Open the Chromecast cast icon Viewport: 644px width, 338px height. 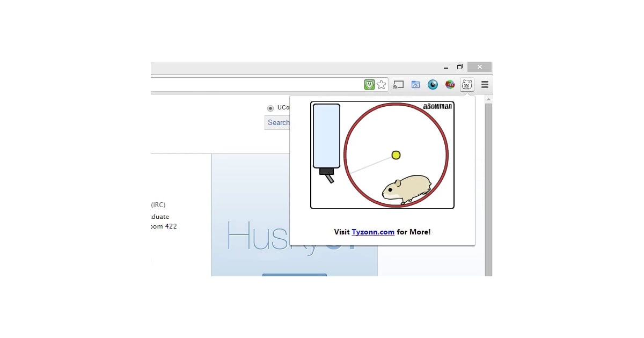[398, 84]
